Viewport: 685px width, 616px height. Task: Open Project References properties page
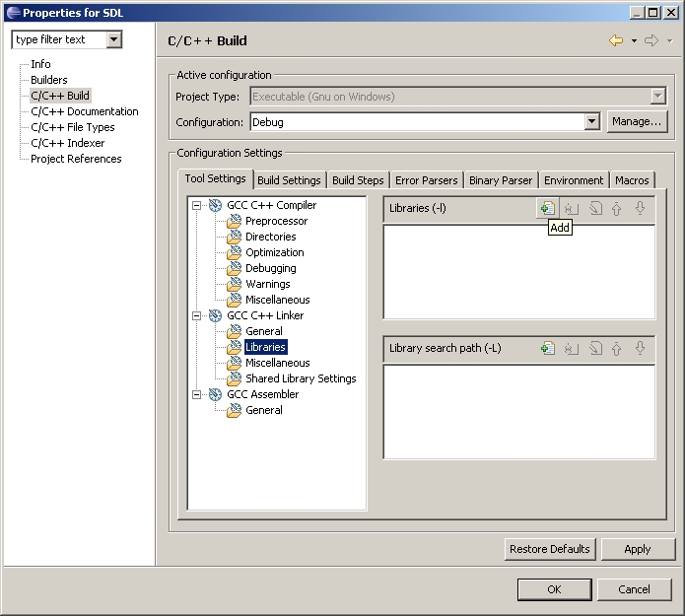[76, 159]
